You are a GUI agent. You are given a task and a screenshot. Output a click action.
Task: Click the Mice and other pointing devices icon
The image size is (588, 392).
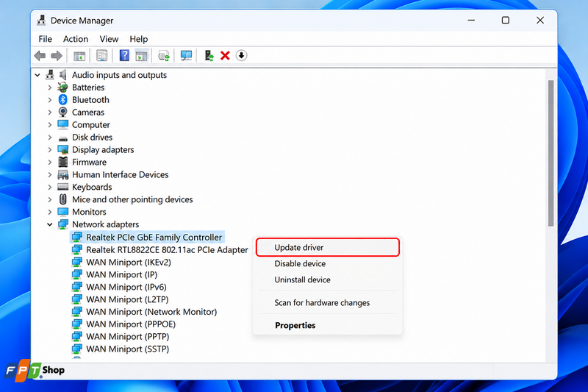[x=62, y=199]
